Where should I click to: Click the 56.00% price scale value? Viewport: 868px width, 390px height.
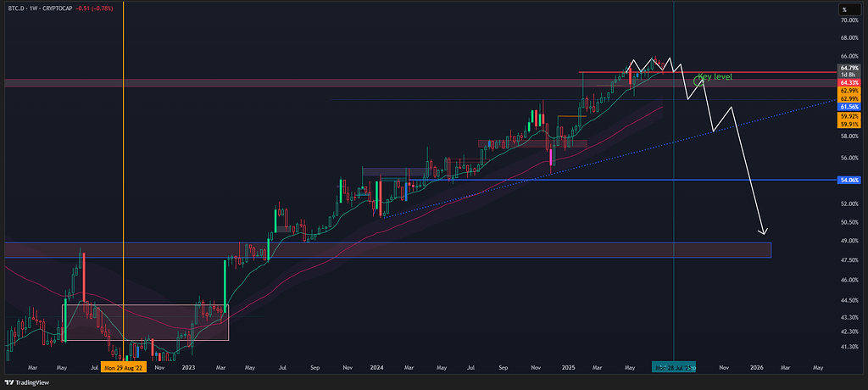tap(849, 158)
